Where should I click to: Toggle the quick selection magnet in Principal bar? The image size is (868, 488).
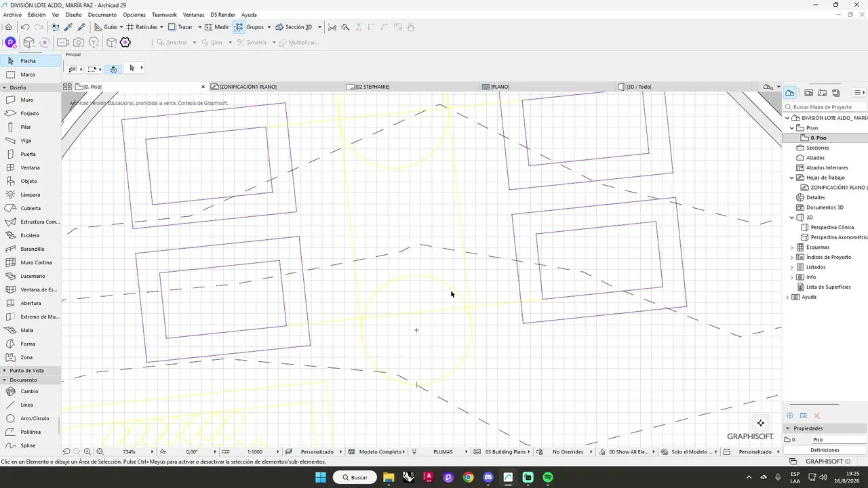(x=113, y=69)
